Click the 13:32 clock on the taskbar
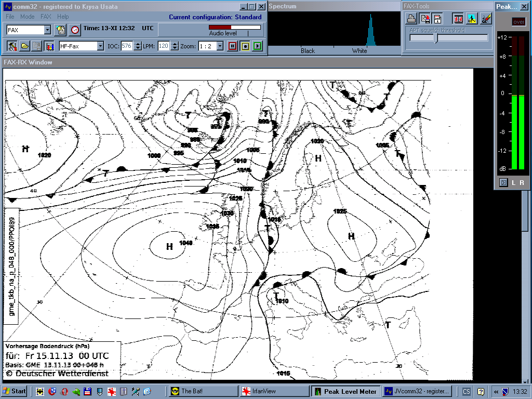532x399 pixels. tap(520, 392)
